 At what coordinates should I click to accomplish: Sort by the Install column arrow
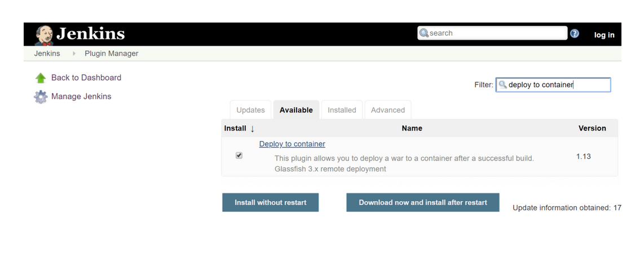[x=252, y=128]
